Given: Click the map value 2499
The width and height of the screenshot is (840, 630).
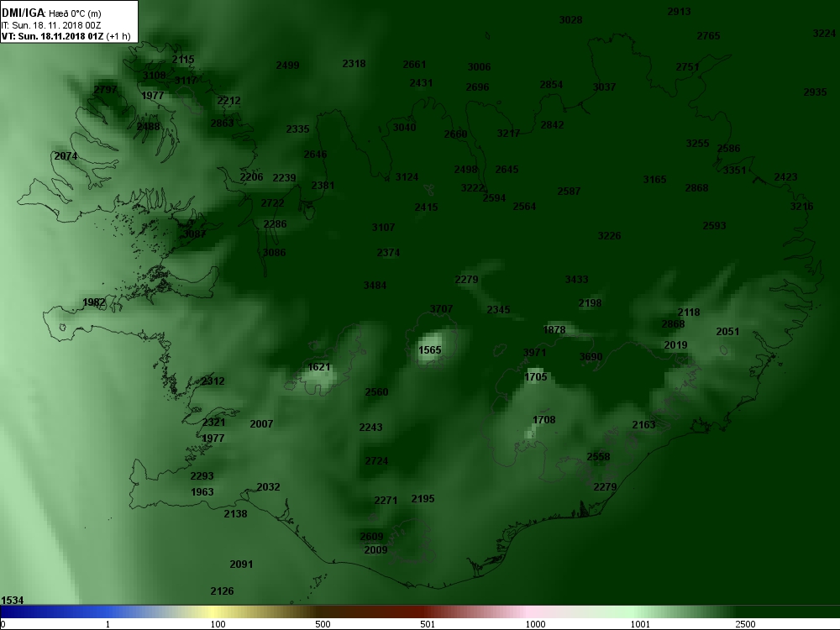Looking at the screenshot, I should tap(287, 66).
